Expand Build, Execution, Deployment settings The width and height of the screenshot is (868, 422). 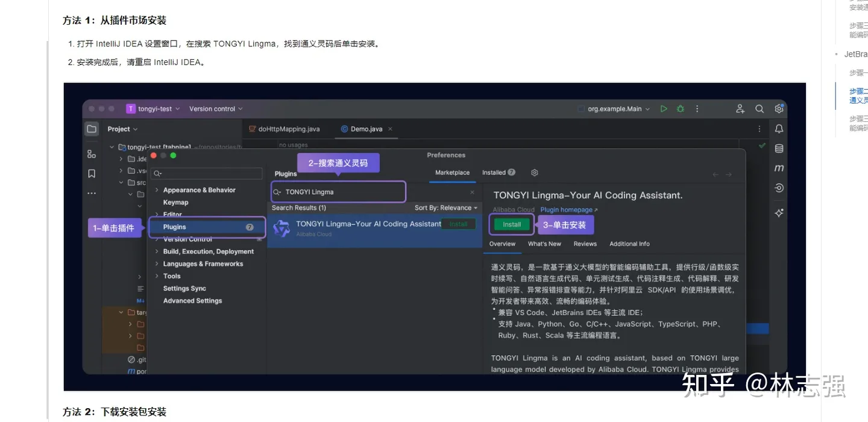(x=157, y=251)
